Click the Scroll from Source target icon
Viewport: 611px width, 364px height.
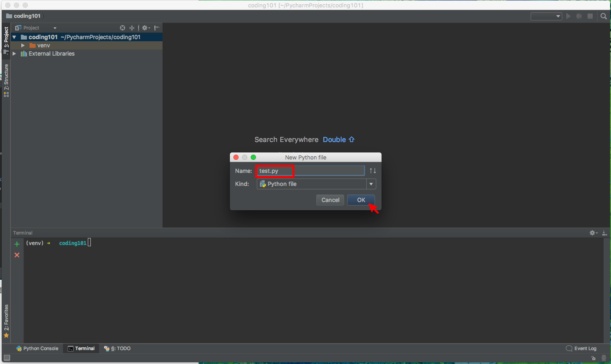pos(123,28)
